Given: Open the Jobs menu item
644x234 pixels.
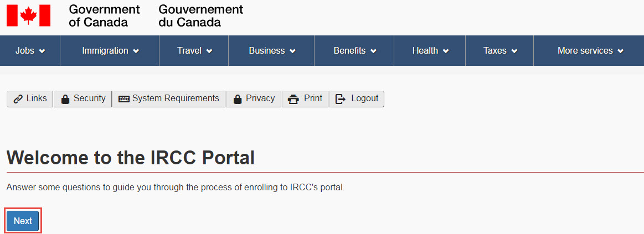Looking at the screenshot, I should coord(30,50).
